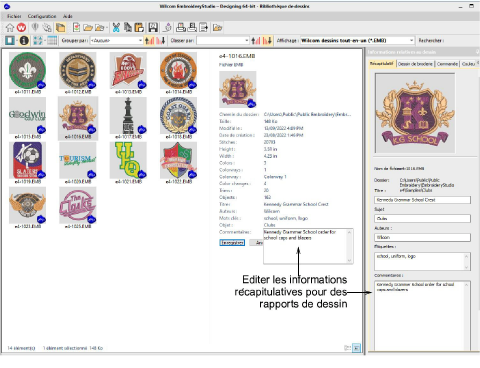Click the red Wilcom W icon
The height and width of the screenshot is (368, 480).
pos(21,28)
